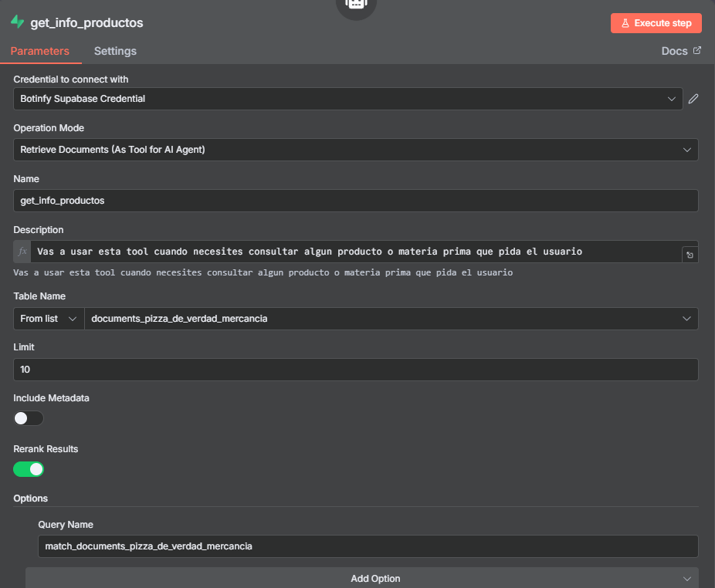Image resolution: width=715 pixels, height=588 pixels.
Task: Click the get_info_productos node title
Action: 86,23
